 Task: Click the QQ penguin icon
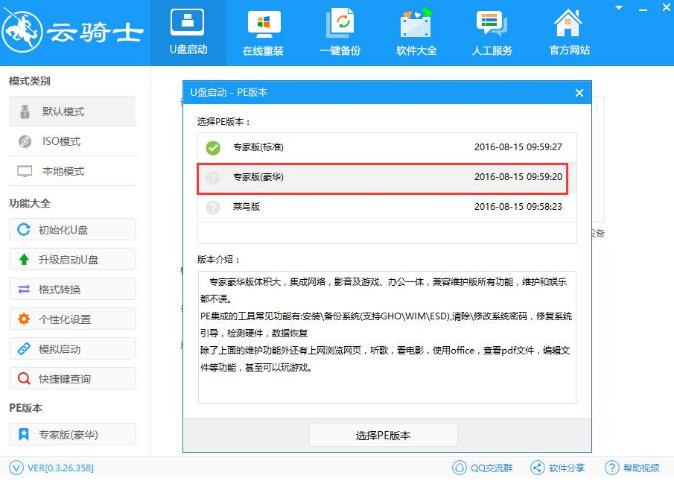[x=459, y=468]
